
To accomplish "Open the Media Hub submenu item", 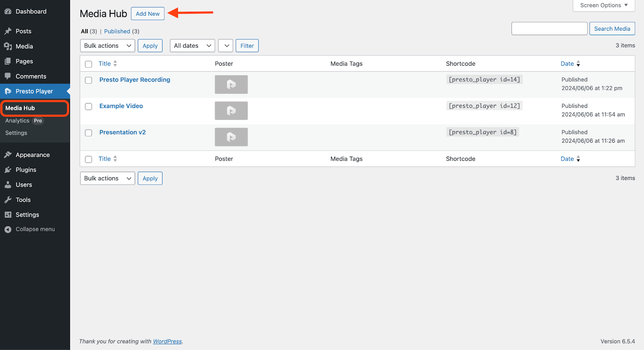I will pyautogui.click(x=35, y=108).
